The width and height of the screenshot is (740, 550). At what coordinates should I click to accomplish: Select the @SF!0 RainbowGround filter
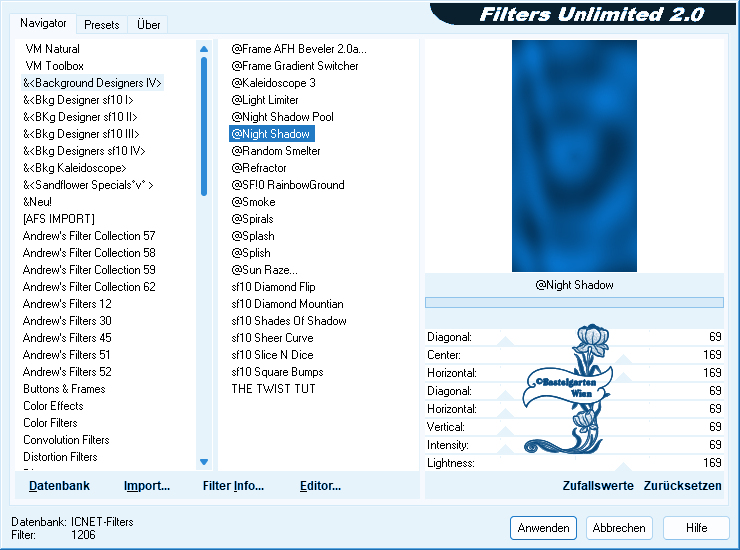click(288, 185)
